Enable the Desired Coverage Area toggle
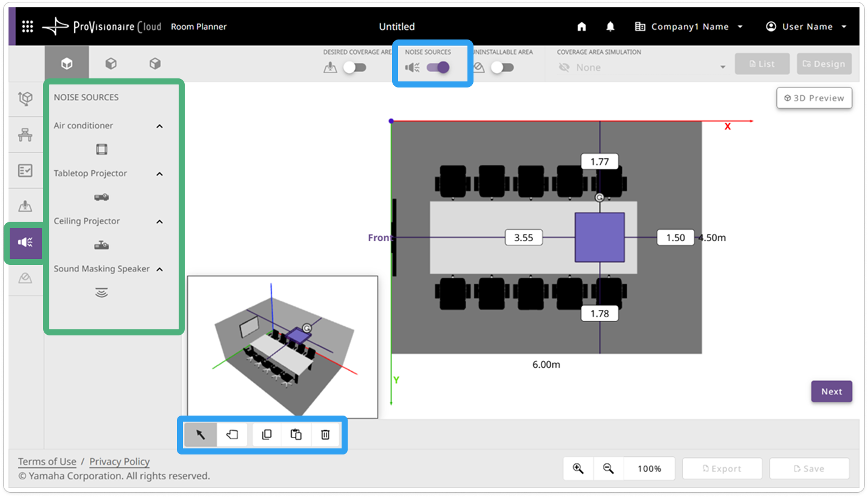Screen dimensions: 868x497 [354, 67]
